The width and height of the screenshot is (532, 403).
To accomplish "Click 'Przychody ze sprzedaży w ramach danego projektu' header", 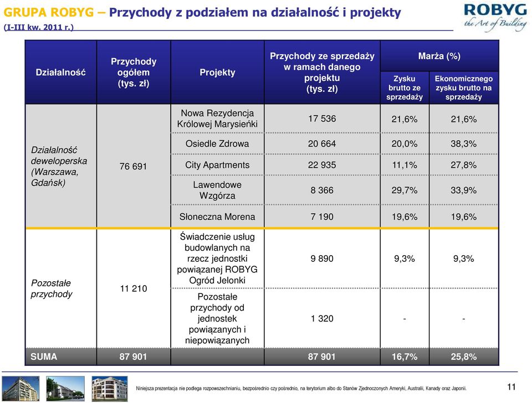I will pyautogui.click(x=322, y=72).
